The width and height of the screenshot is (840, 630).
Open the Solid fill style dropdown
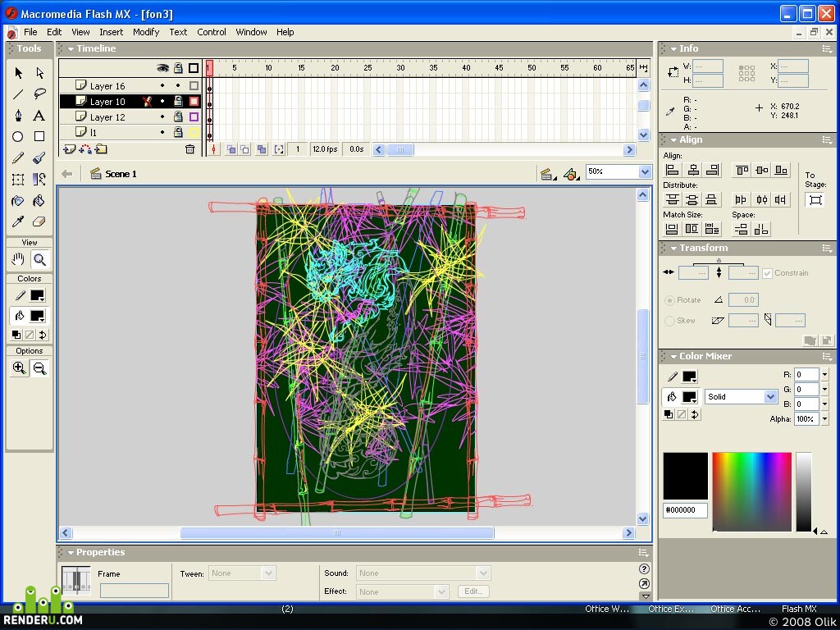coord(770,396)
